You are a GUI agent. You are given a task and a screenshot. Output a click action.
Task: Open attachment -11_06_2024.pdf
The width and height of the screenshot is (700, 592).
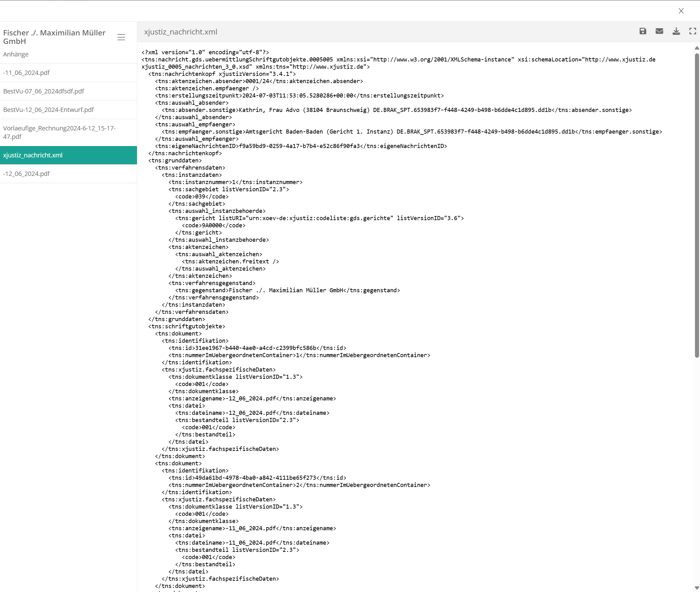click(27, 73)
